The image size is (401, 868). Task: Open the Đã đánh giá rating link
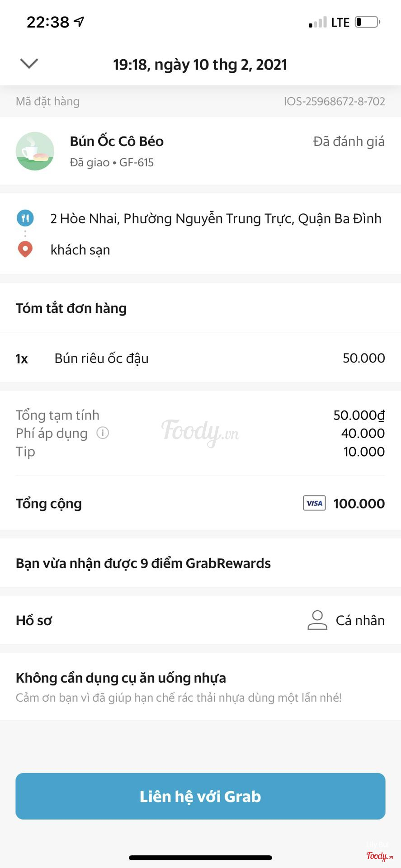[x=349, y=142]
